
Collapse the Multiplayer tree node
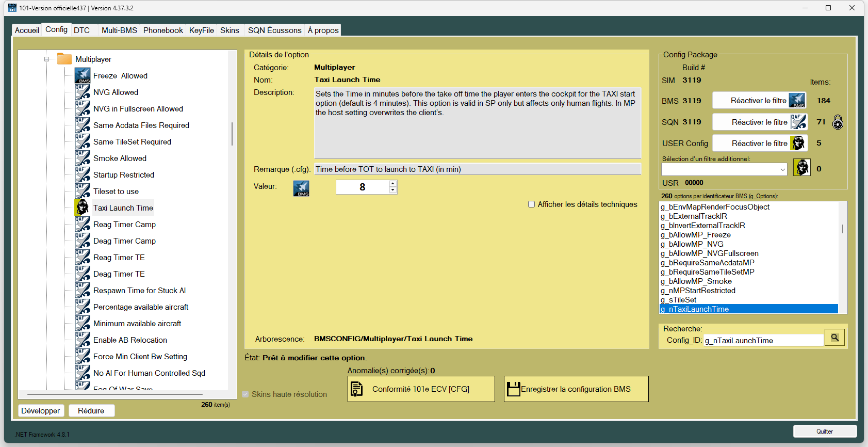46,59
